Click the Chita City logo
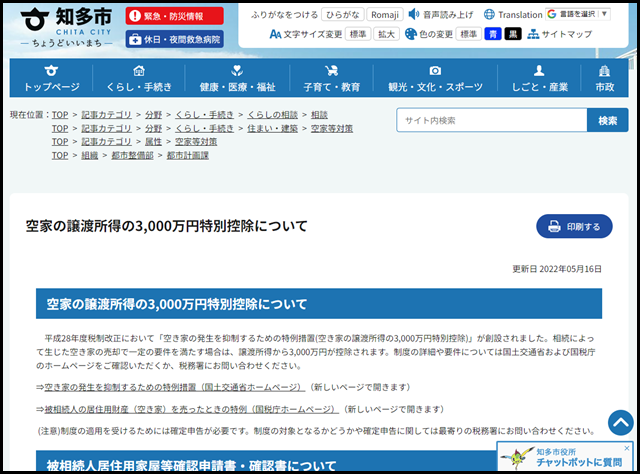640x474 pixels. pyautogui.click(x=67, y=27)
